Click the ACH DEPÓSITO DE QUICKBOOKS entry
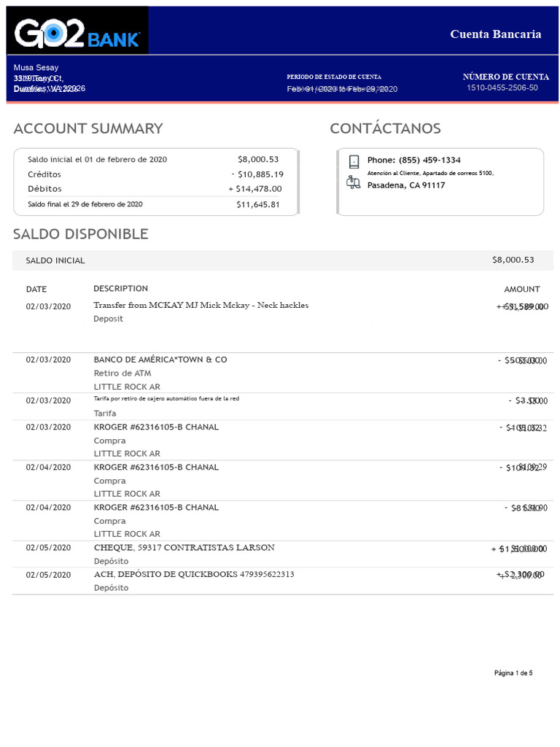 [x=194, y=574]
